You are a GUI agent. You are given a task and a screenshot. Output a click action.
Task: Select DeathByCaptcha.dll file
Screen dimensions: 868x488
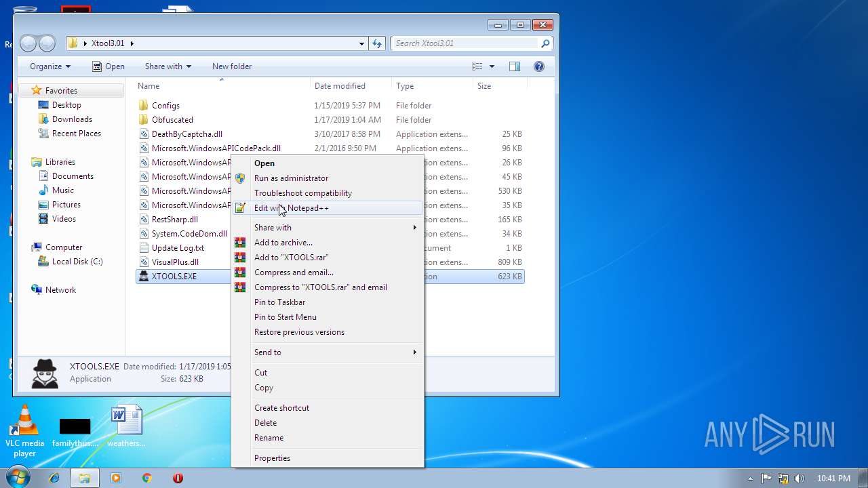click(x=187, y=134)
